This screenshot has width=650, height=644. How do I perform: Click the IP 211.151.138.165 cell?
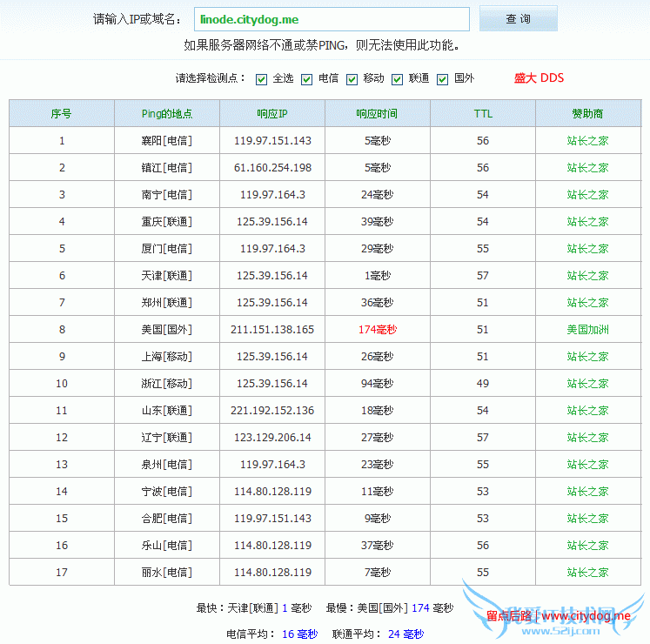point(272,329)
